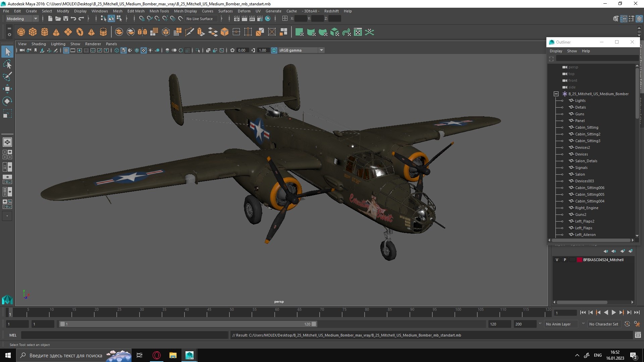This screenshot has width=644, height=362.
Task: Click the MEL command line input field
Action: 124,335
